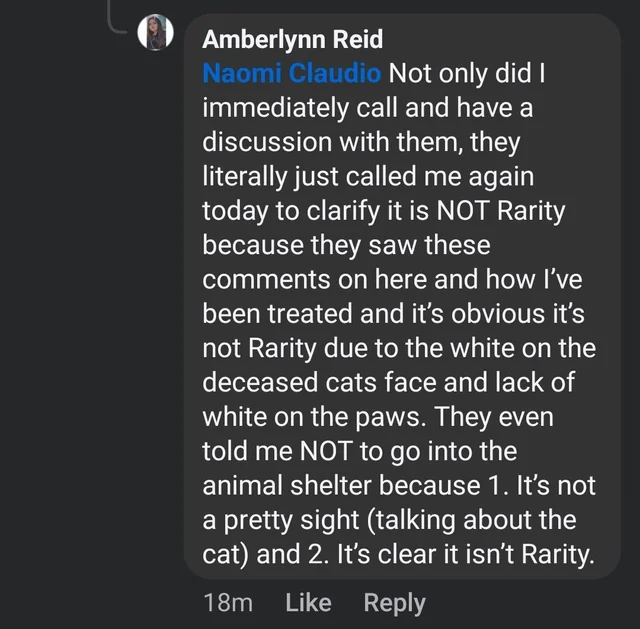Click the line 'literally just called me again'
The image size is (640, 629).
tap(368, 177)
